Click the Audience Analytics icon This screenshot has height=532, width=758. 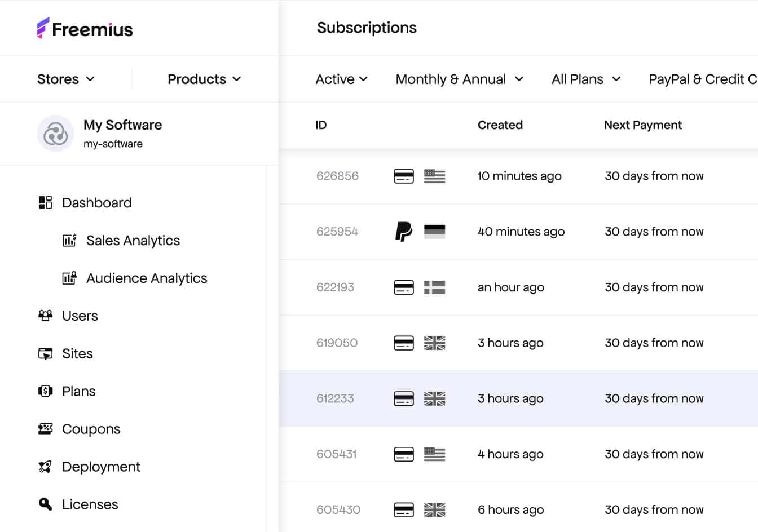click(x=69, y=278)
